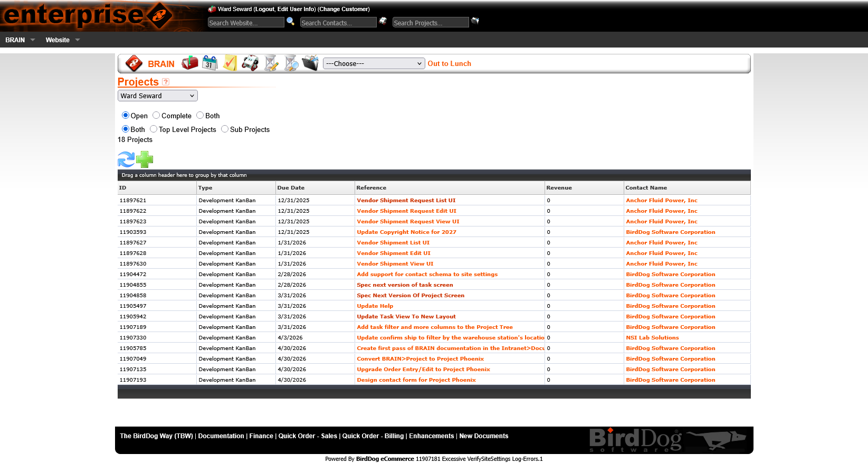Click the blue refresh arrows icon

(126, 159)
